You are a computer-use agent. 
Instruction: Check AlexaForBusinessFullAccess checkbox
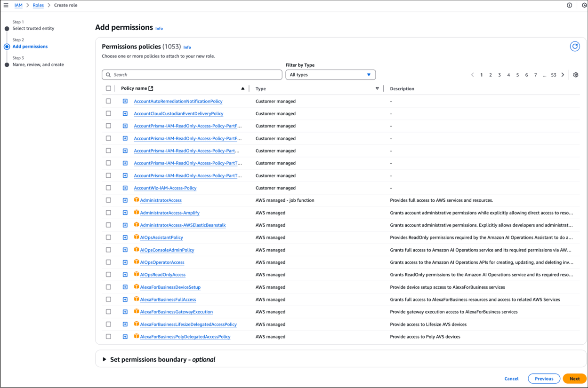(x=108, y=300)
